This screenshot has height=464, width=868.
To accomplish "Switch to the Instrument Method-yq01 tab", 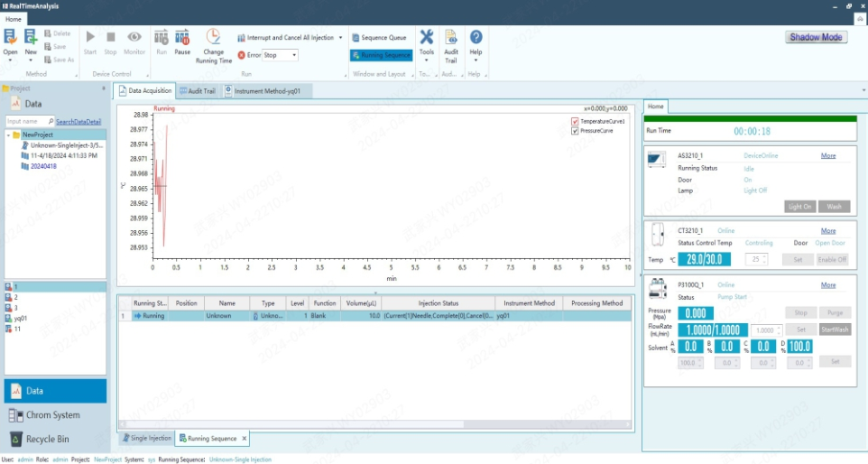I will [268, 91].
